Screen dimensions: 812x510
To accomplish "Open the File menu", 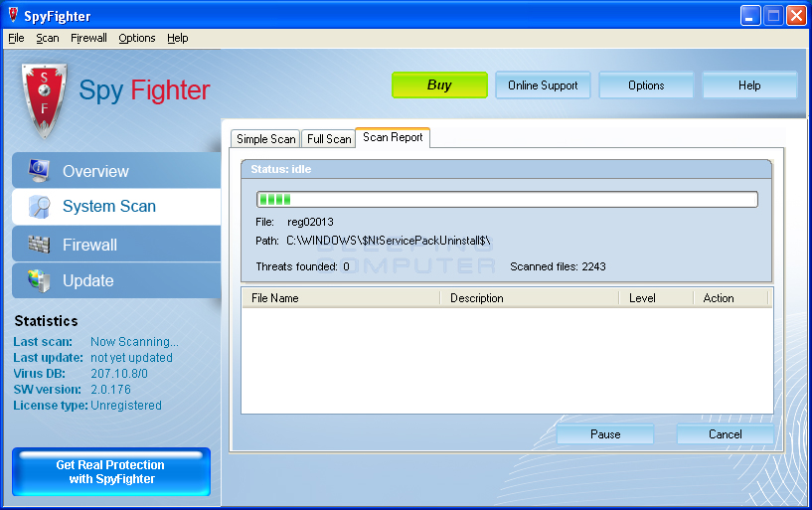I will tap(16, 38).
